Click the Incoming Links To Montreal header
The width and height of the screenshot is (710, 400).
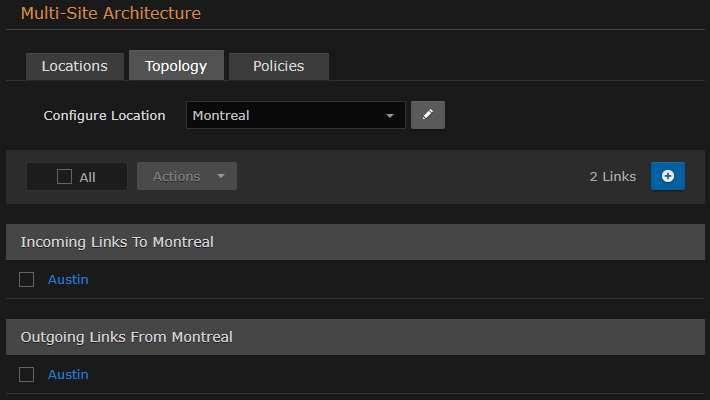(x=117, y=242)
